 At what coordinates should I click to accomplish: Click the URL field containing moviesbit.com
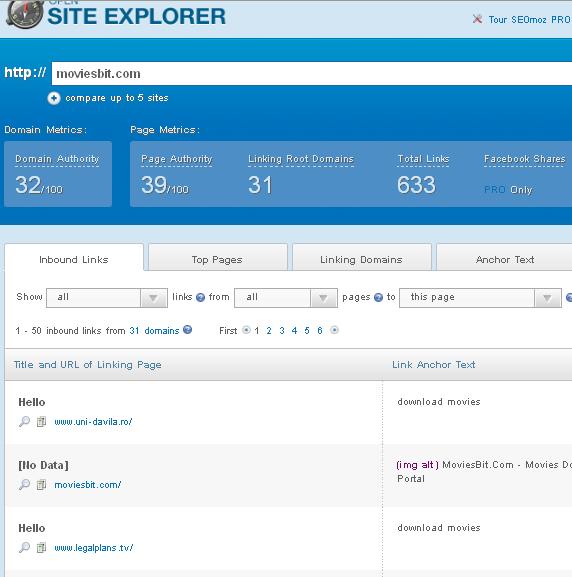[312, 74]
